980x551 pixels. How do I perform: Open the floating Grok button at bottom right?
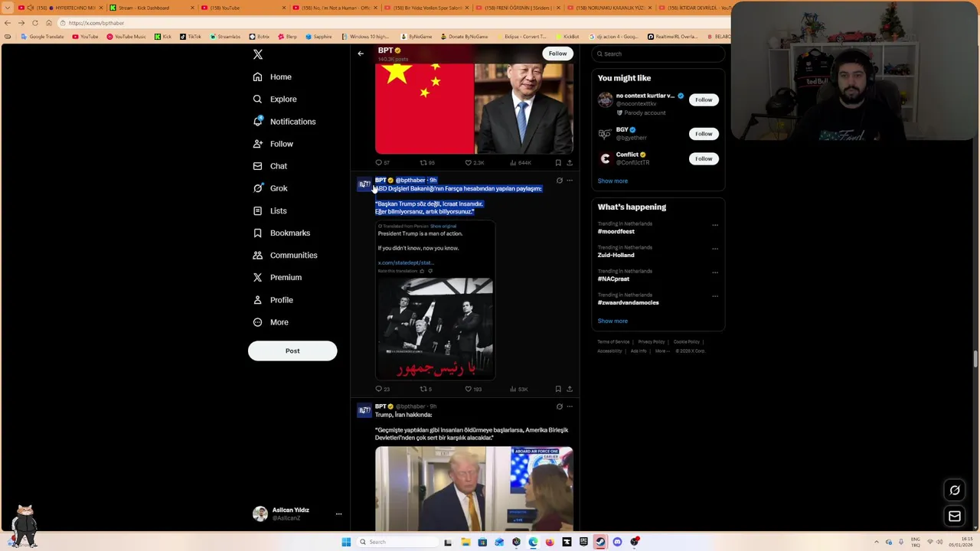tap(955, 491)
